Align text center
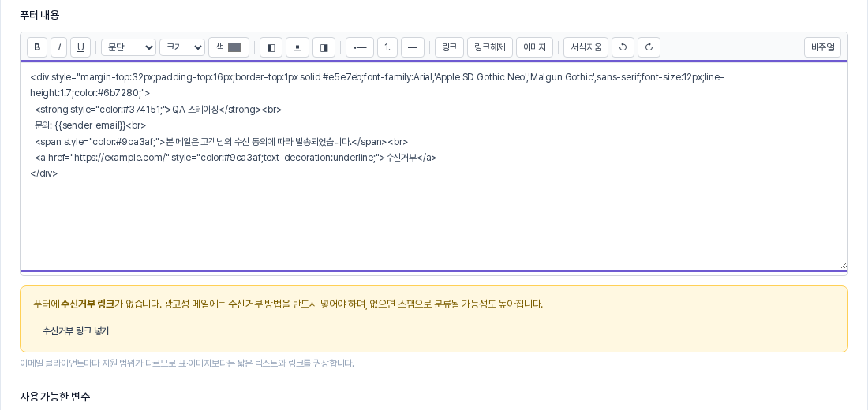Screen dimensions: 868x410 coord(297,47)
